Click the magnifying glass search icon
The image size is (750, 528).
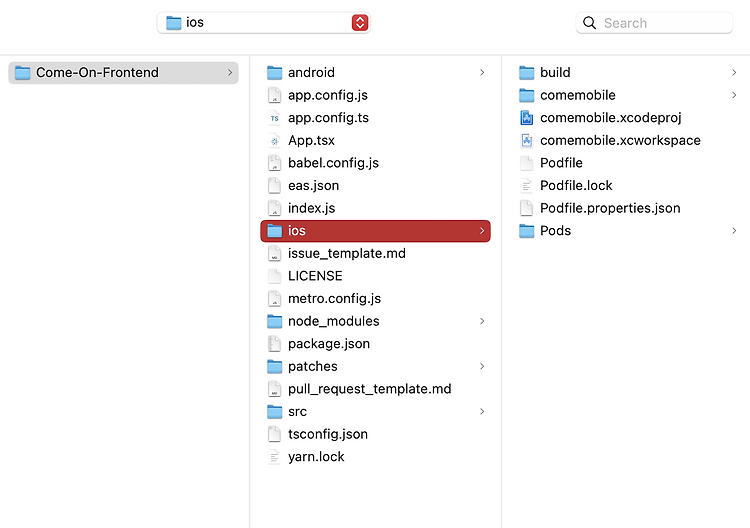coord(589,23)
